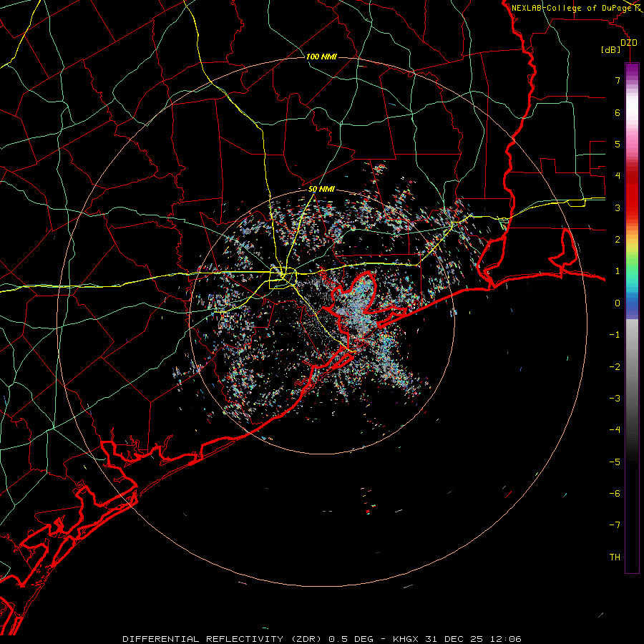Click the '3' value on the ZDR scale
Screen dimensions: 644x644
pyautogui.click(x=618, y=208)
